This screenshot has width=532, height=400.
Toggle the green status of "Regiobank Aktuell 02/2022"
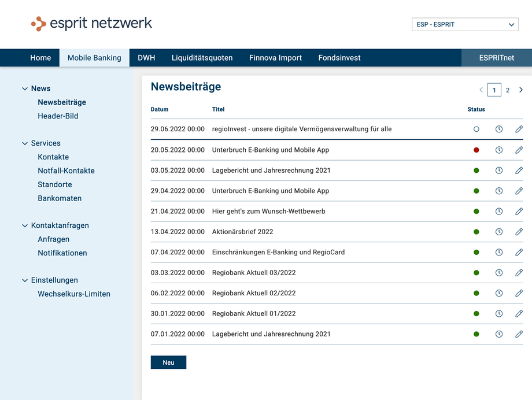point(476,293)
